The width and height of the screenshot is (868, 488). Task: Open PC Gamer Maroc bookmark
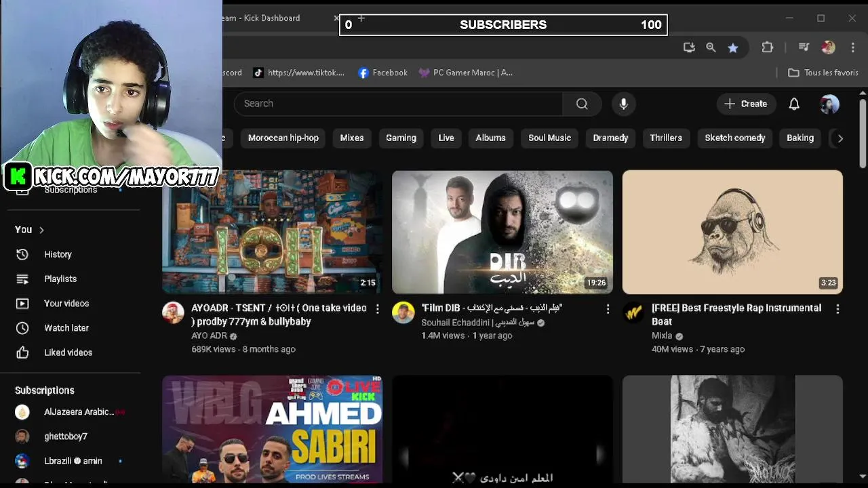[465, 73]
